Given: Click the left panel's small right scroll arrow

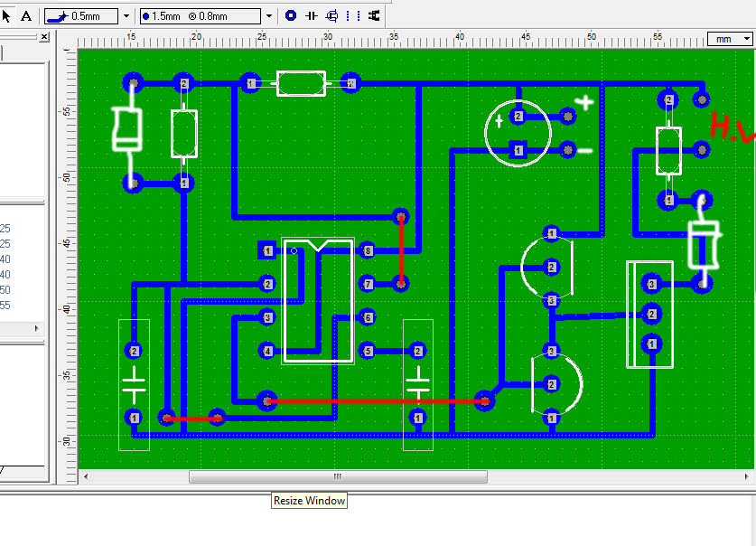Looking at the screenshot, I should point(37,328).
